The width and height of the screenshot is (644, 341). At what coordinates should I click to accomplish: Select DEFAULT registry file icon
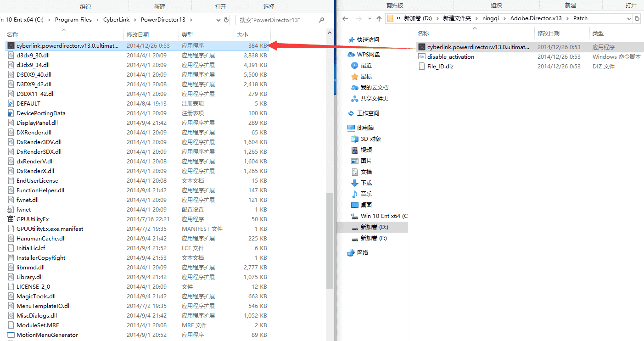pyautogui.click(x=11, y=103)
